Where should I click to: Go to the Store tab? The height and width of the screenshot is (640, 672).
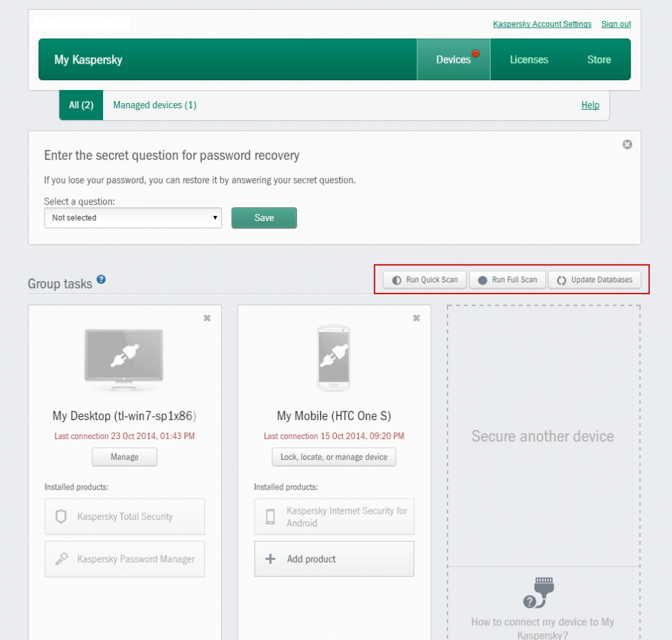point(598,60)
